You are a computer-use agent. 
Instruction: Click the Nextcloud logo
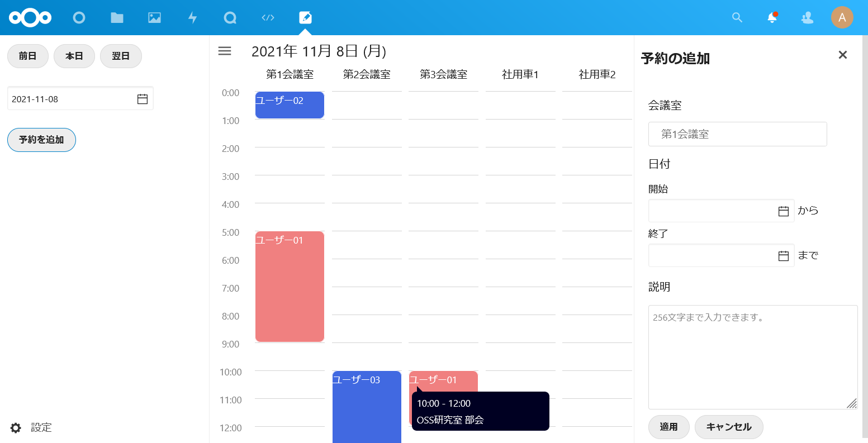pos(30,18)
